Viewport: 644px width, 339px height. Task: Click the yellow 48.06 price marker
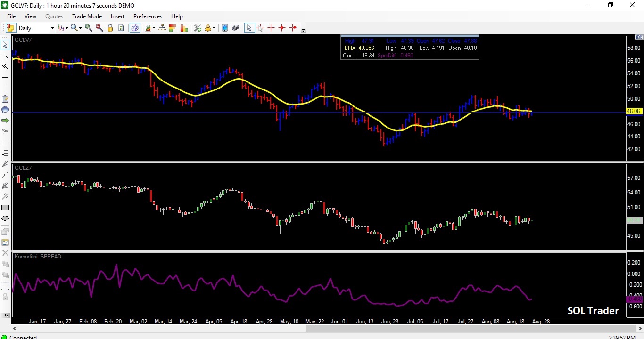pyautogui.click(x=634, y=111)
